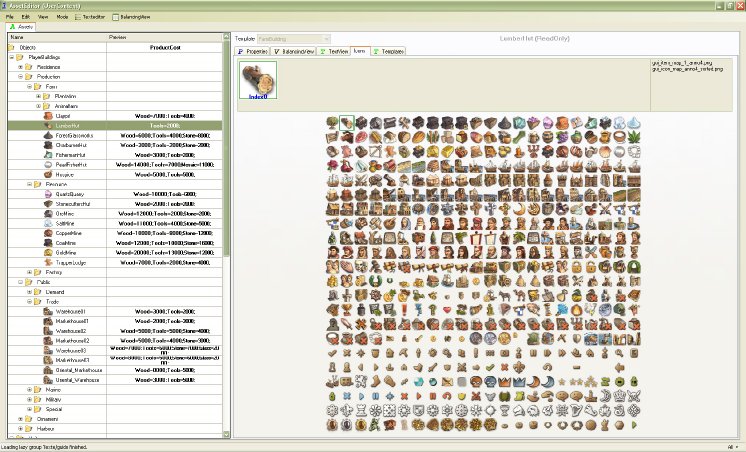The height and width of the screenshot is (452, 746).
Task: Open the Template combo box
Action: [294, 39]
